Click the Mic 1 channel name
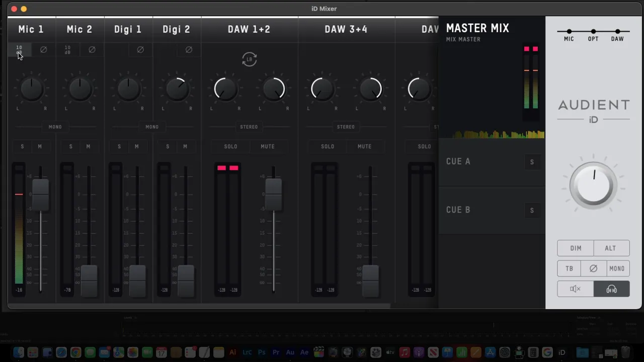Screen dimensions: 644x362 pyautogui.click(x=31, y=30)
